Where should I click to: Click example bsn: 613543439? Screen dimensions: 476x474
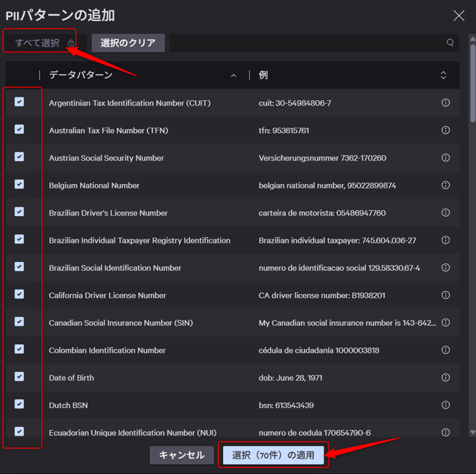pos(286,405)
